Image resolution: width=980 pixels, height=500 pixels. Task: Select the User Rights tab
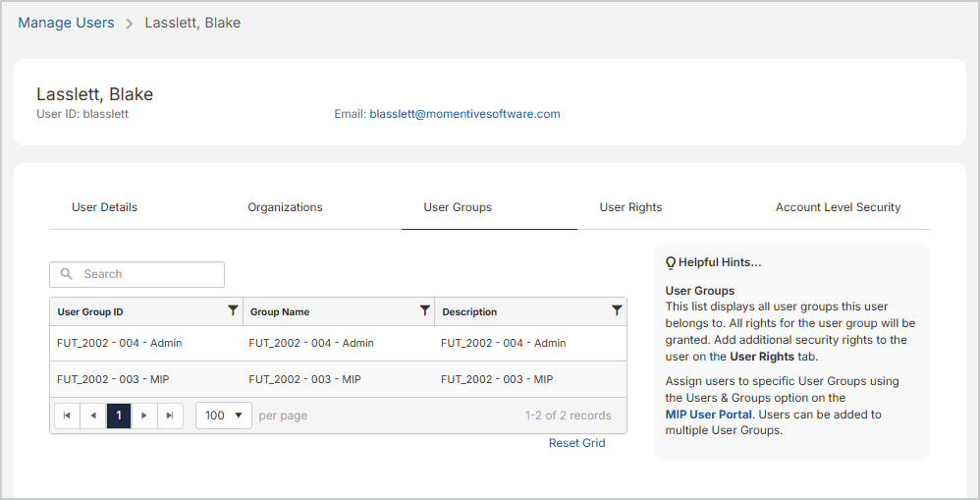[630, 207]
